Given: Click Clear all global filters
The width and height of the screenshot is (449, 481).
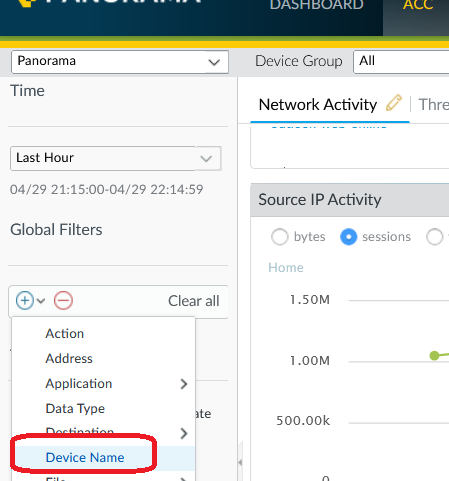Looking at the screenshot, I should 194,301.
